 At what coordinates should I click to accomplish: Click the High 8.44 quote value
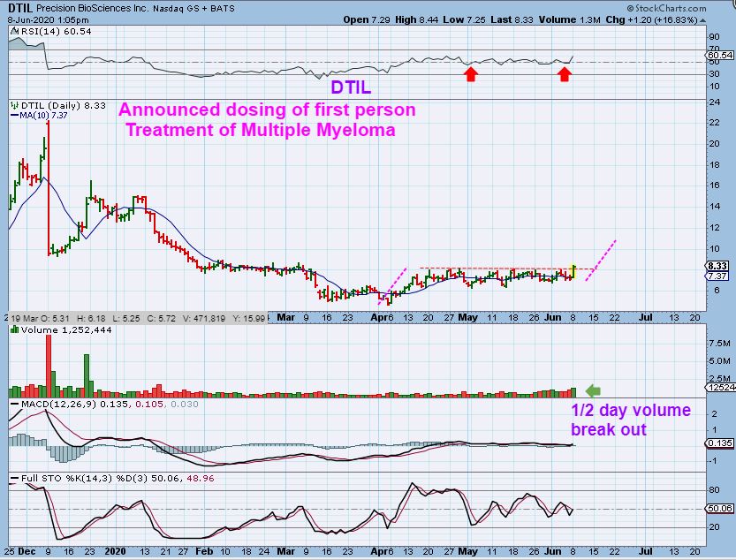[x=416, y=19]
